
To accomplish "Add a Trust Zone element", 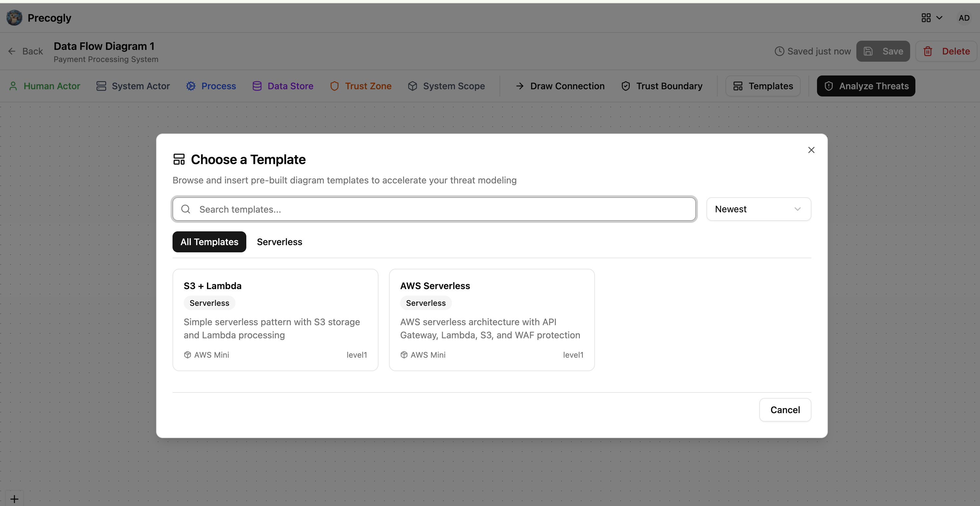I will click(361, 86).
